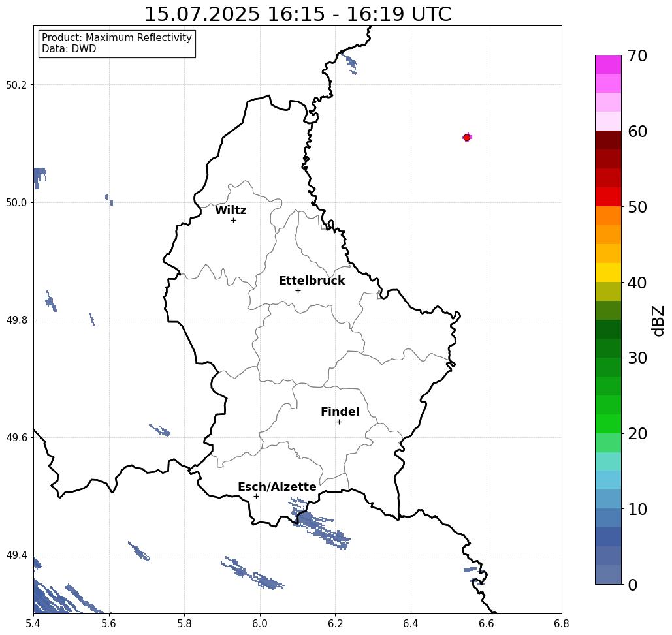Click the yellow colorbar swatch above 40

coord(608,272)
